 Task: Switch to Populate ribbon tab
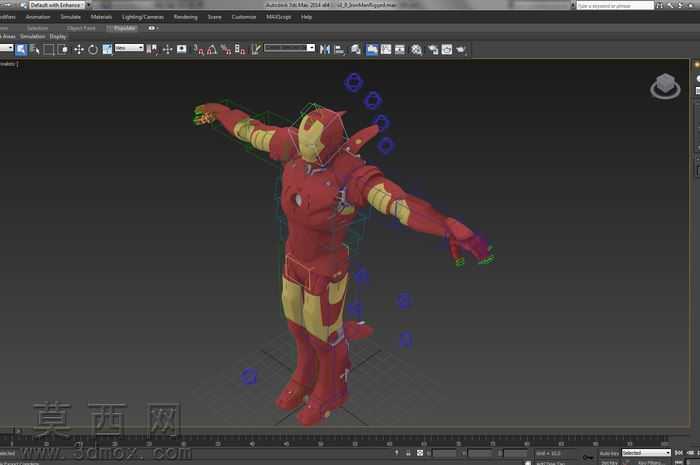click(123, 28)
